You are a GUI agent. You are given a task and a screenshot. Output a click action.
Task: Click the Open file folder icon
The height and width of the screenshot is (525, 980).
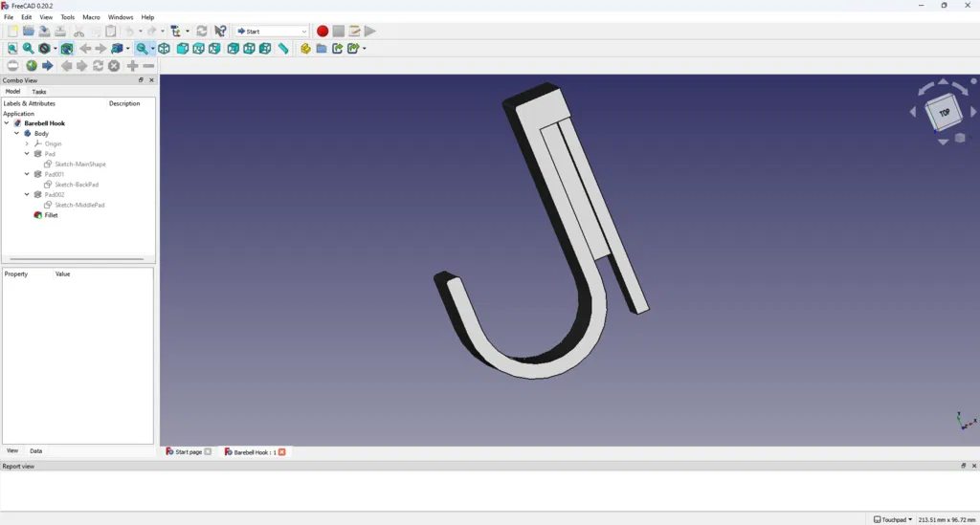pos(29,32)
